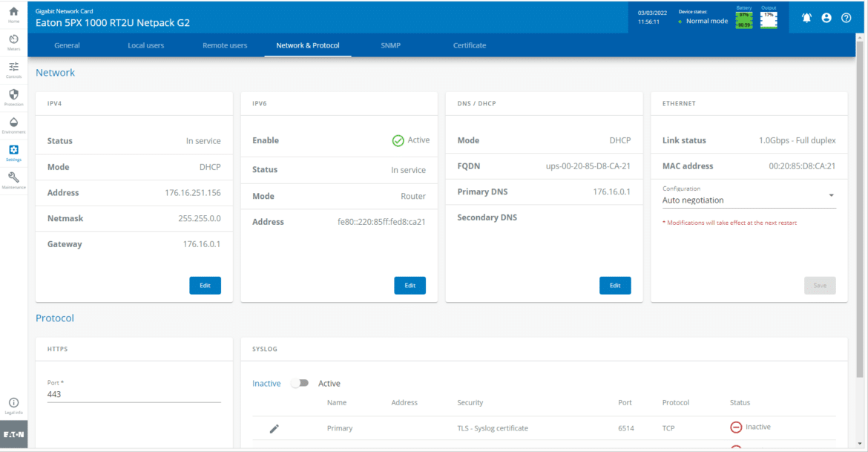
Task: Open the alarm bell notifications
Action: [806, 18]
